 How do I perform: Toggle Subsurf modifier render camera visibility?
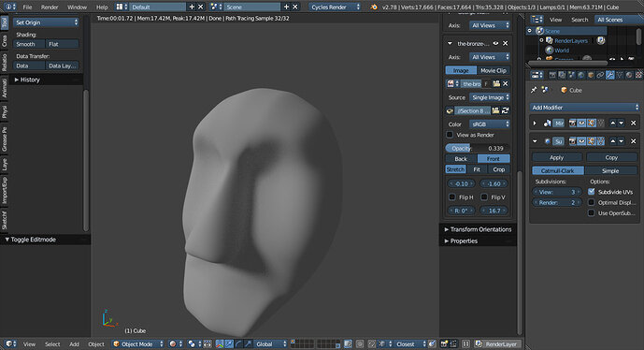572,141
